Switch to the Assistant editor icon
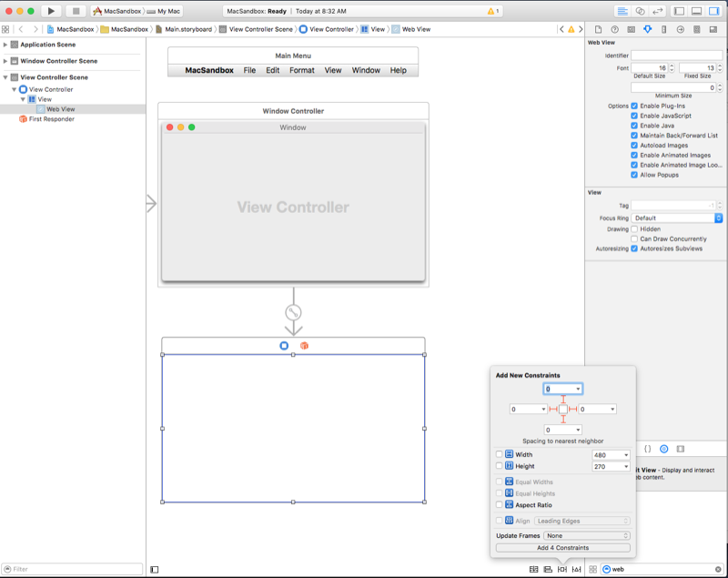The width and height of the screenshot is (728, 578). pyautogui.click(x=640, y=11)
